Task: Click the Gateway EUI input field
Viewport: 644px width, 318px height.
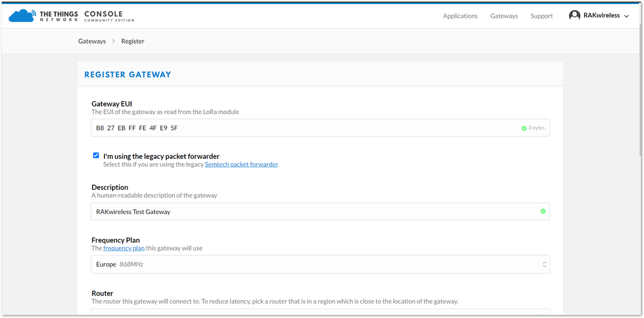Action: [320, 128]
